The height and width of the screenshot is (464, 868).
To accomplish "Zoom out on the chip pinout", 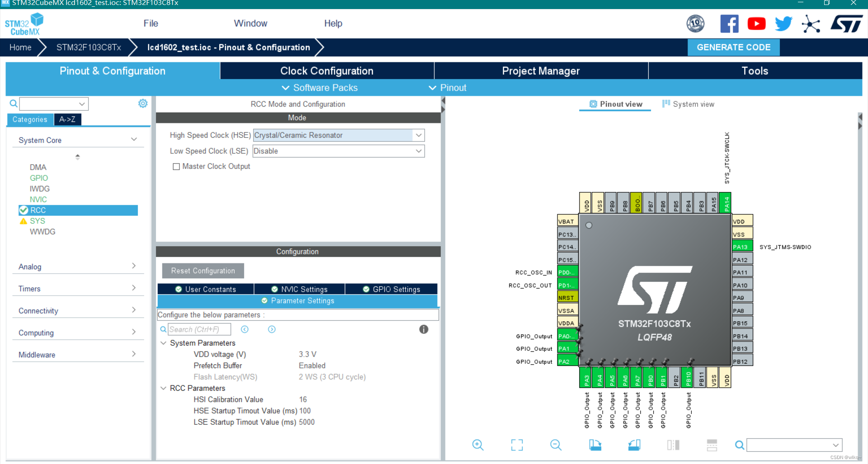I will (x=556, y=445).
